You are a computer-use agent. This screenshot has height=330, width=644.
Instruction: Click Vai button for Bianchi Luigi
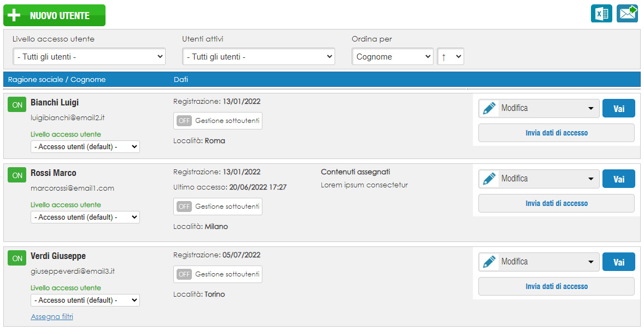pyautogui.click(x=618, y=108)
